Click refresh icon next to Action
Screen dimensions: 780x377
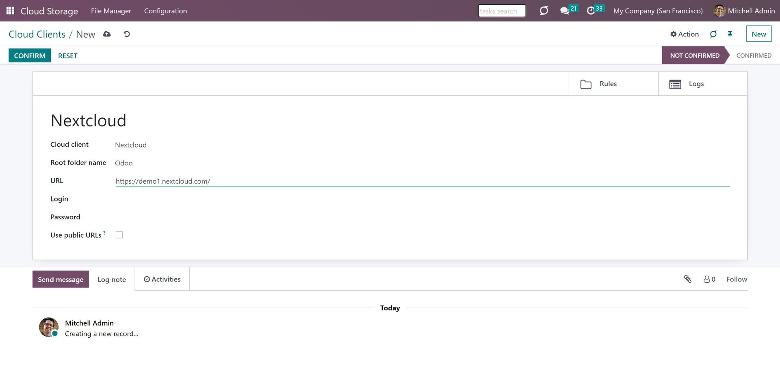[x=713, y=34]
